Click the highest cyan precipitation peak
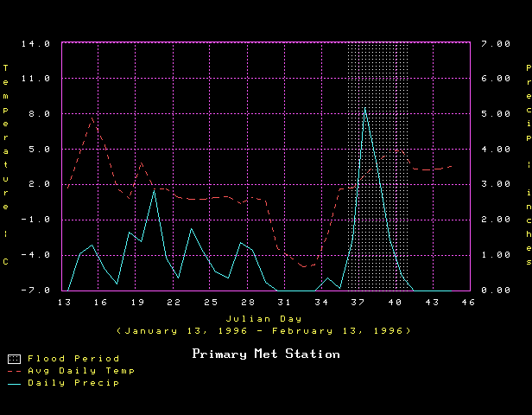The height and width of the screenshot is (415, 532). [x=365, y=108]
